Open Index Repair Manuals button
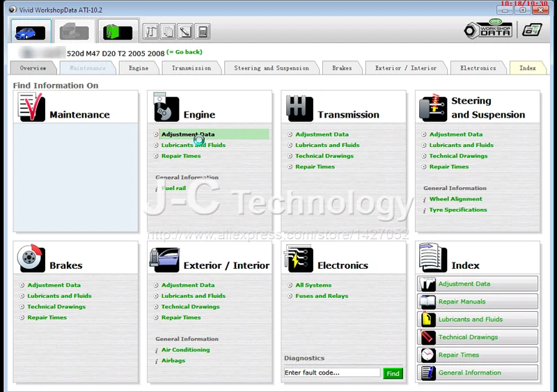Screen dimensions: 557x392 478,301
